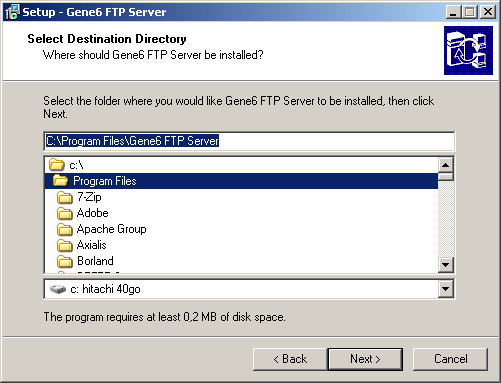Click the Apache Group folder icon
501x383 pixels.
click(64, 229)
